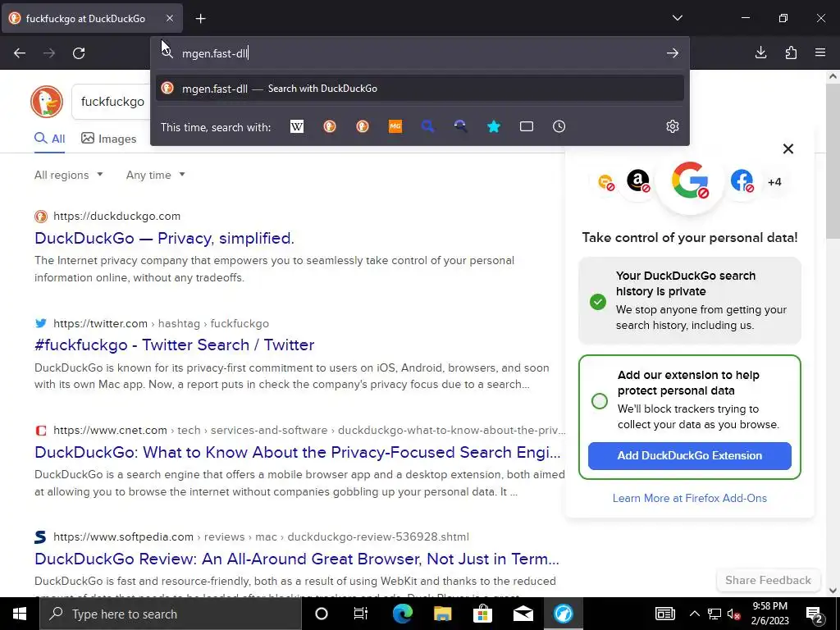The image size is (840, 630).
Task: Select the solid blue magnifier search engine
Action: click(428, 126)
